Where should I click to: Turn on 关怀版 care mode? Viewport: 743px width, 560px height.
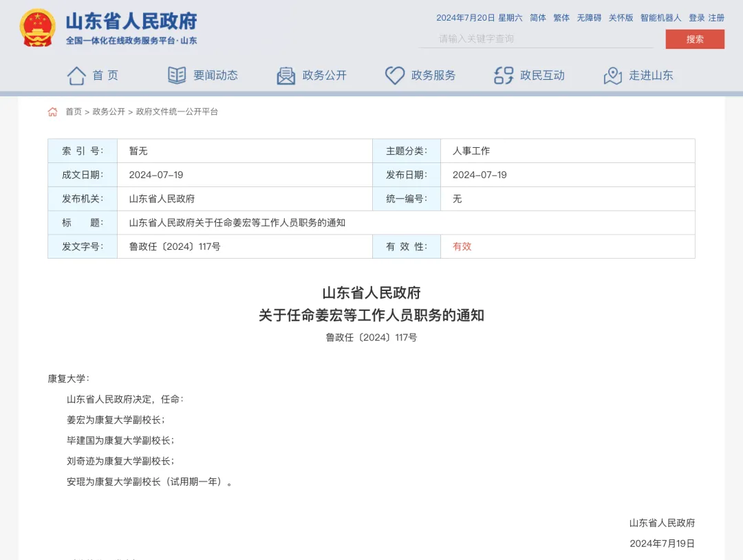[621, 18]
